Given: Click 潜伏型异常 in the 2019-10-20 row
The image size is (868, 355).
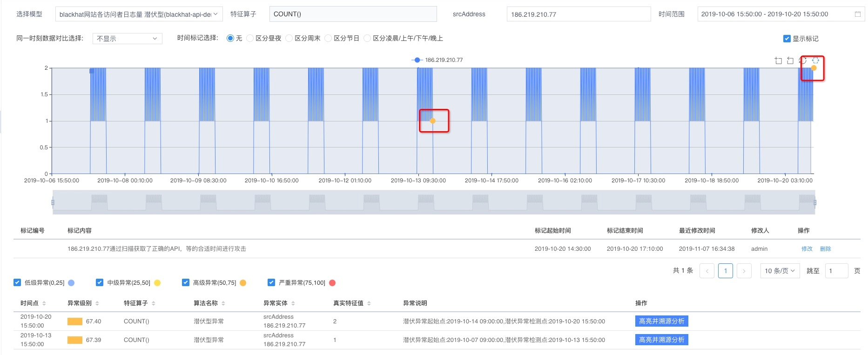Looking at the screenshot, I should click(x=209, y=322).
